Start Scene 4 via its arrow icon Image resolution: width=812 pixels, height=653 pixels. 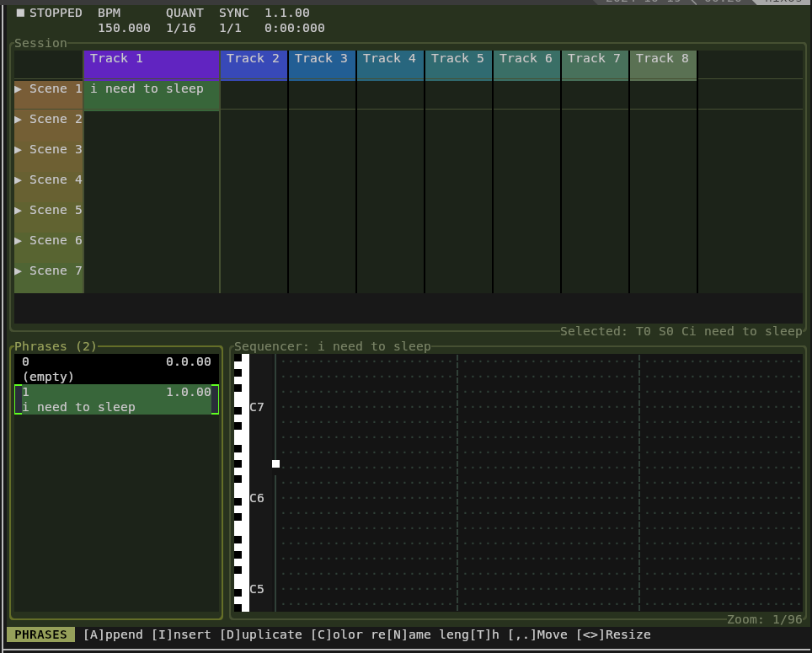tap(19, 180)
